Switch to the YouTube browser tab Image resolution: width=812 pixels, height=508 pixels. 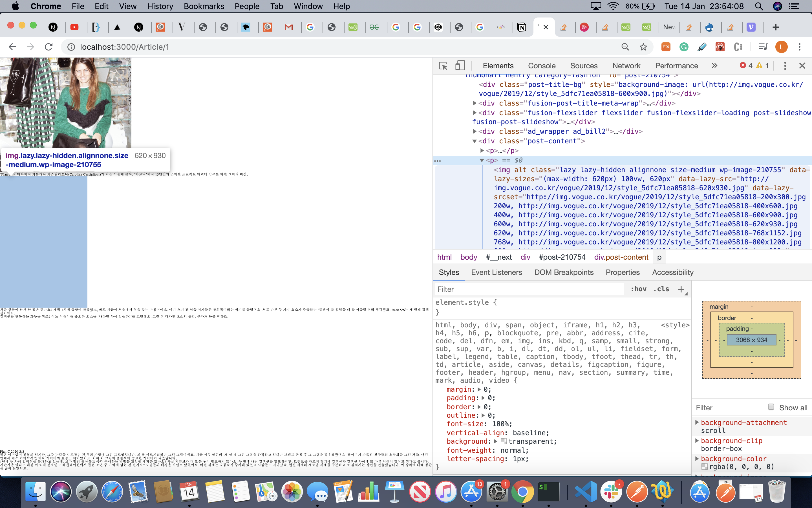(74, 27)
